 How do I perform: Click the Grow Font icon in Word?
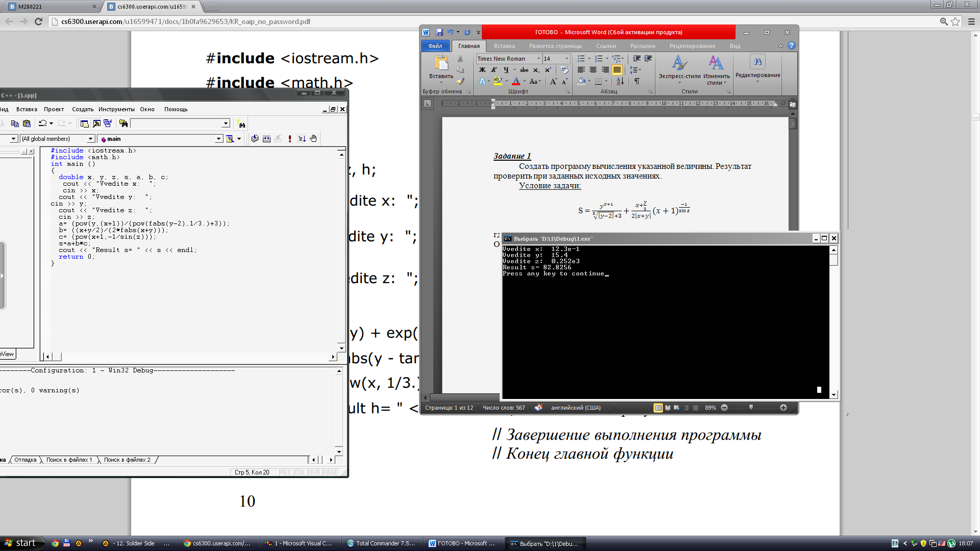point(554,81)
